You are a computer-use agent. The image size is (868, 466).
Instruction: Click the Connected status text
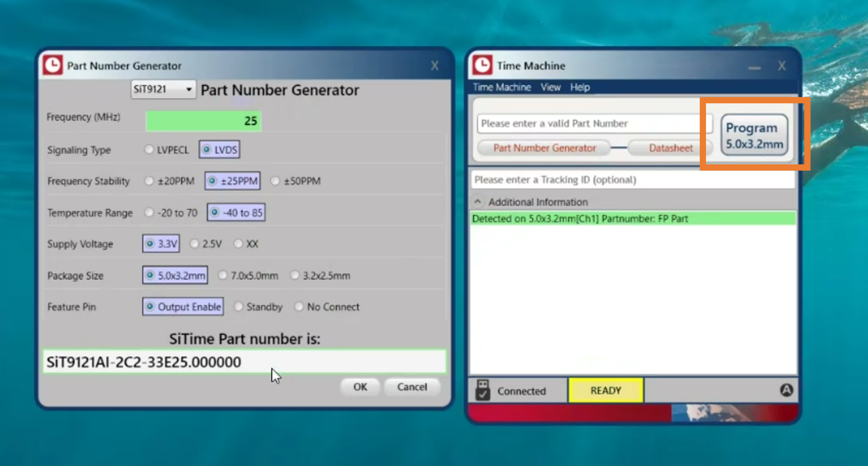click(x=522, y=391)
